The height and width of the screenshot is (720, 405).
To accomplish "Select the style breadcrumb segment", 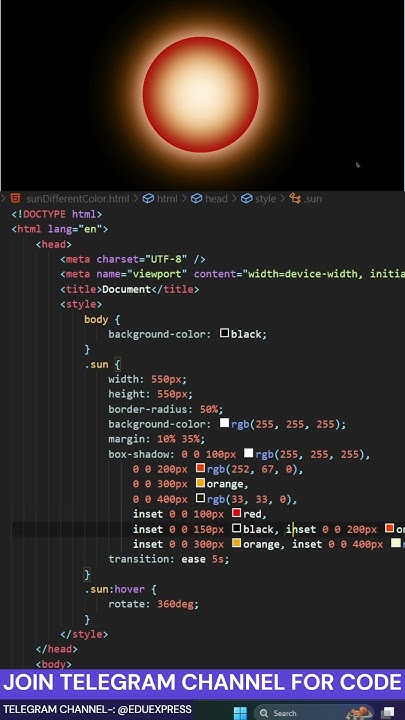I will 259,199.
